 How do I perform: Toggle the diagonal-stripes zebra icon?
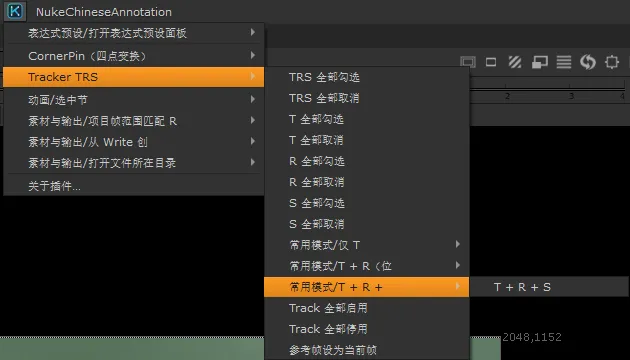point(515,62)
